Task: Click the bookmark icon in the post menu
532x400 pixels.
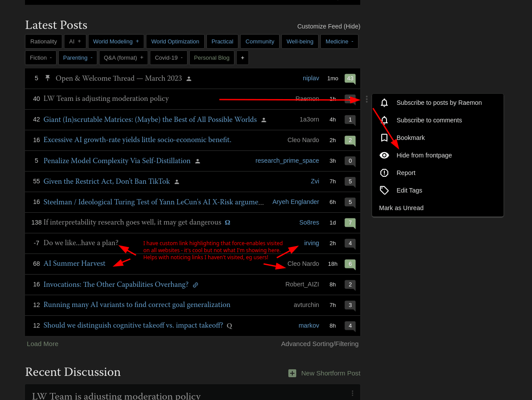Action: [x=384, y=138]
